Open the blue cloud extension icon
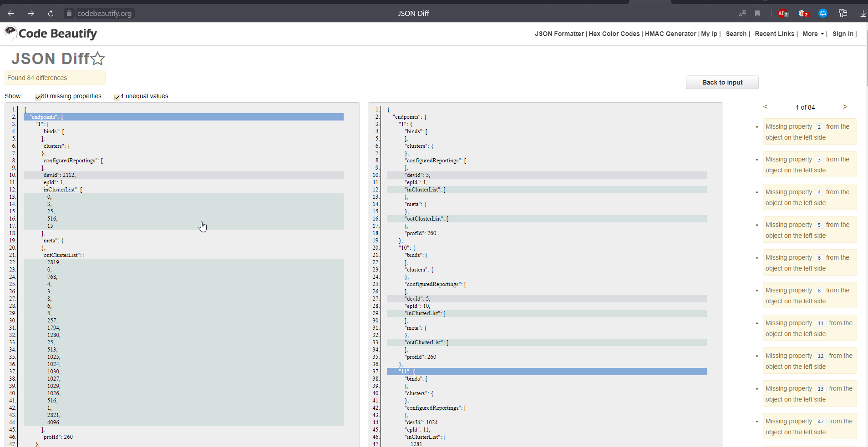Image resolution: width=868 pixels, height=447 pixels. click(x=823, y=14)
